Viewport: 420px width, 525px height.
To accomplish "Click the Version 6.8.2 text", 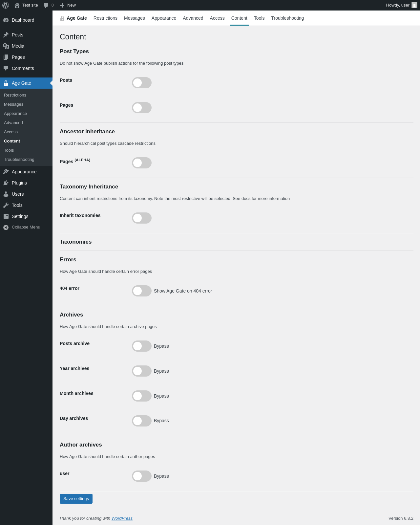I will tap(401, 518).
